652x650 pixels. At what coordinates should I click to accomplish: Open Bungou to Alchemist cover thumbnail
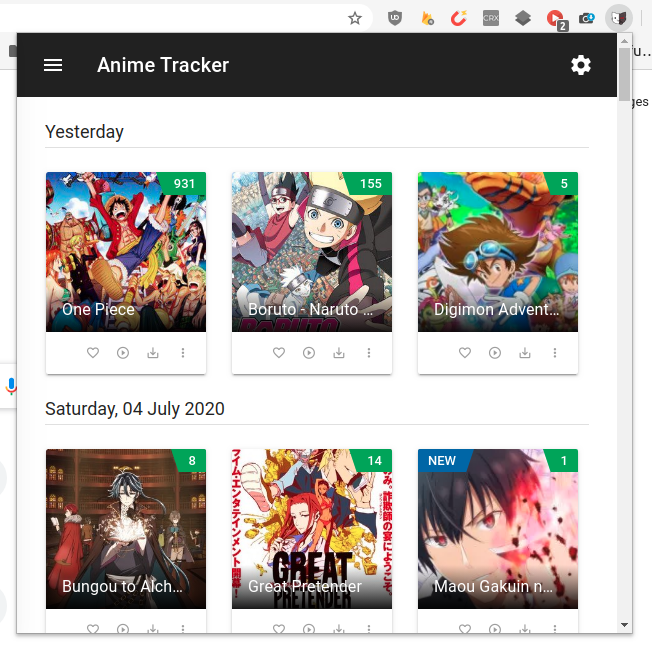pyautogui.click(x=126, y=529)
